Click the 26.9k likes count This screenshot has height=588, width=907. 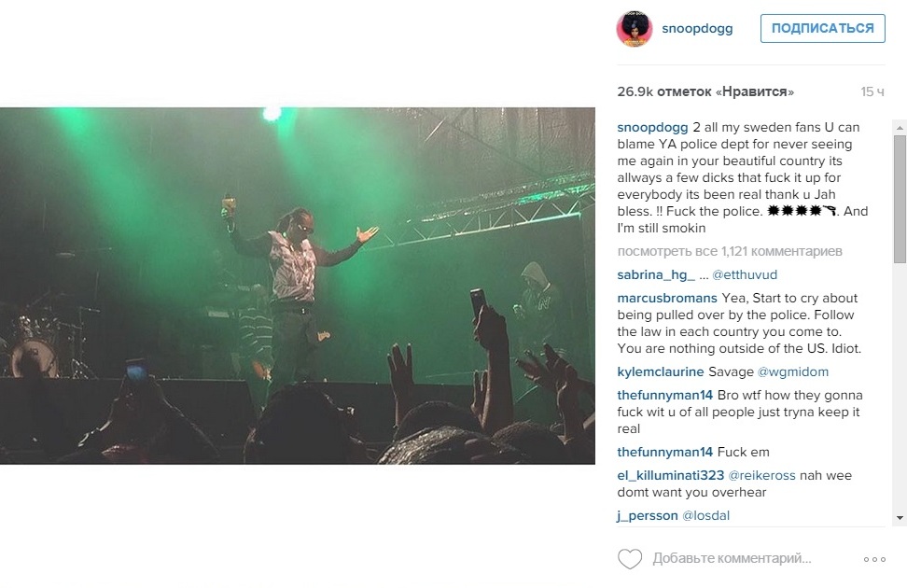point(705,91)
